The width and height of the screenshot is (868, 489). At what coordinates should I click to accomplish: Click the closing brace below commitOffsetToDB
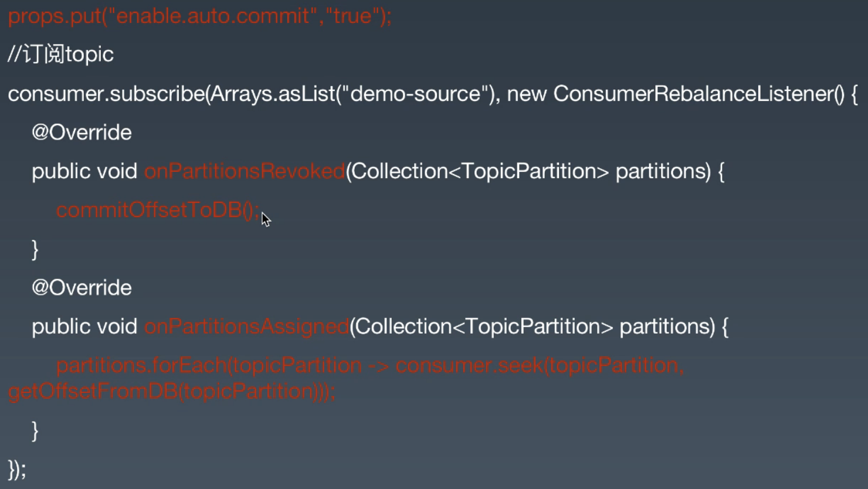(x=35, y=249)
